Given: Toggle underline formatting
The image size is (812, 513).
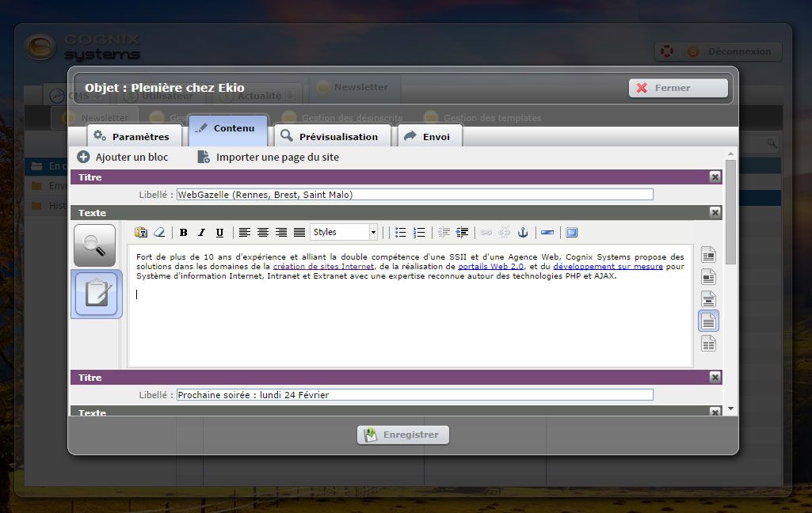Looking at the screenshot, I should pos(219,233).
